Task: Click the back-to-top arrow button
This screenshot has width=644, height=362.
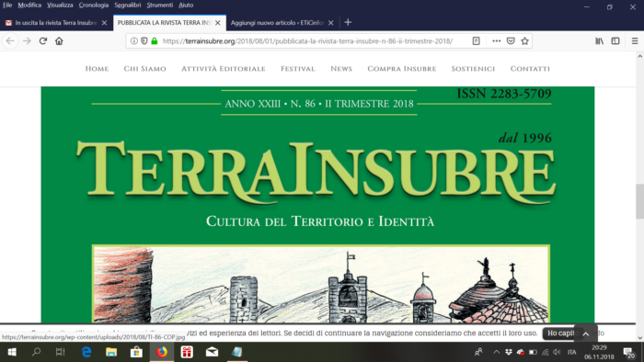Action: [x=586, y=334]
